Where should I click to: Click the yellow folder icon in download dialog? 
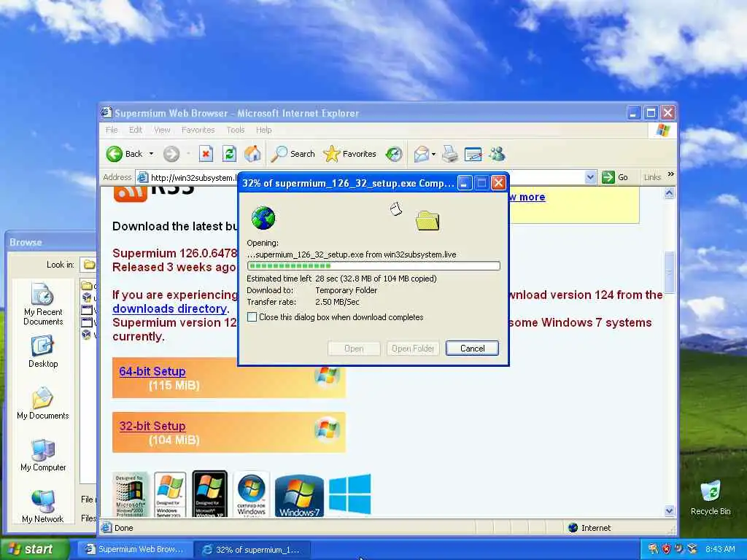[x=427, y=221]
